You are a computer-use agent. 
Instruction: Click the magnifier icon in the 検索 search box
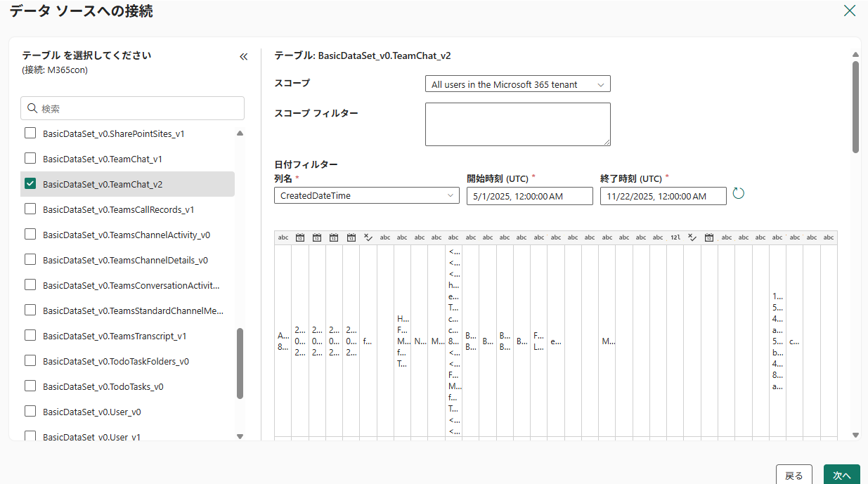click(x=33, y=107)
